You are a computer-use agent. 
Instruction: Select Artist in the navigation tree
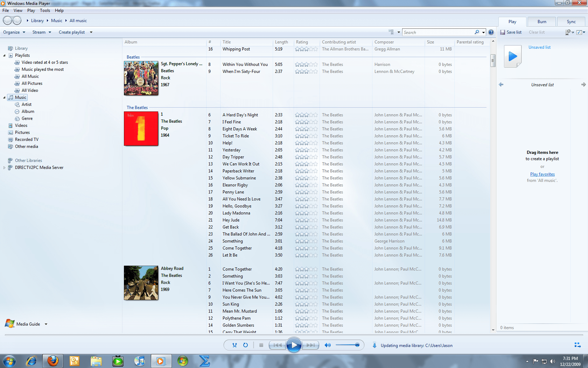pyautogui.click(x=27, y=104)
